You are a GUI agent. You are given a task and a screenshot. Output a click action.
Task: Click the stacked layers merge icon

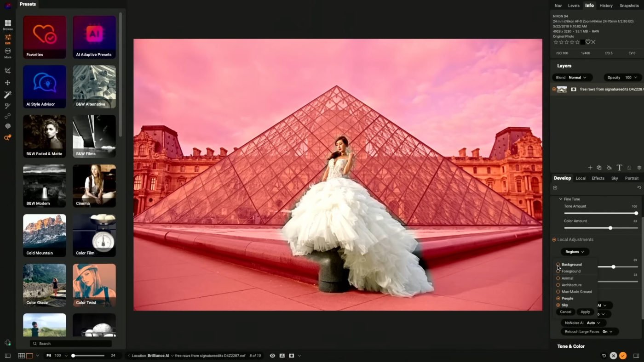pos(639,168)
